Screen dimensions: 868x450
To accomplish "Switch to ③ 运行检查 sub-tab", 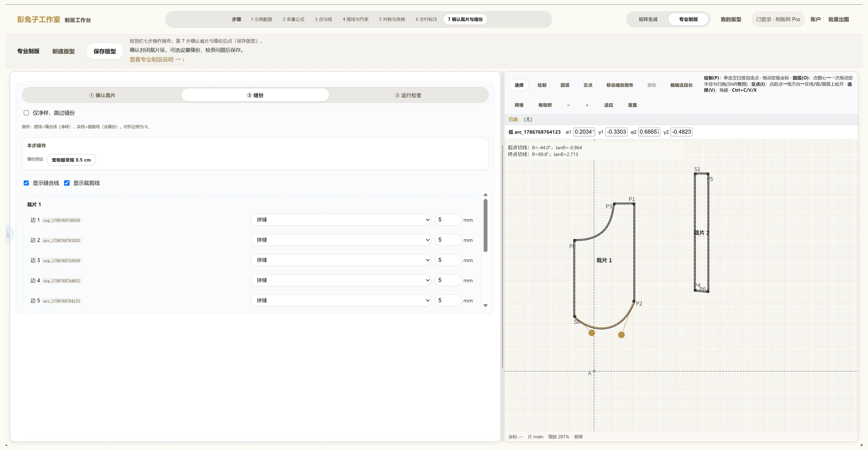I will pos(408,95).
